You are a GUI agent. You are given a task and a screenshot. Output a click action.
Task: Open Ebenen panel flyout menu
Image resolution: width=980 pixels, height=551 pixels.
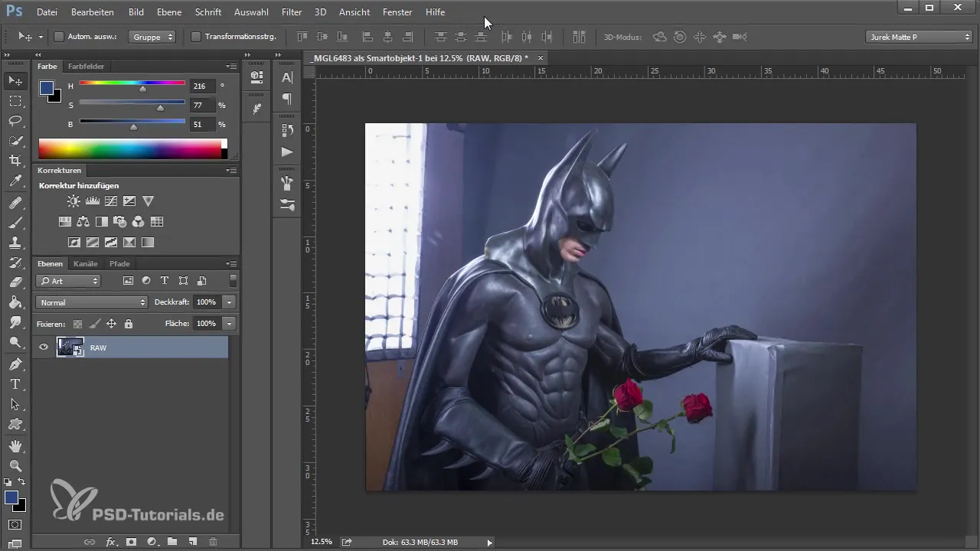click(231, 264)
